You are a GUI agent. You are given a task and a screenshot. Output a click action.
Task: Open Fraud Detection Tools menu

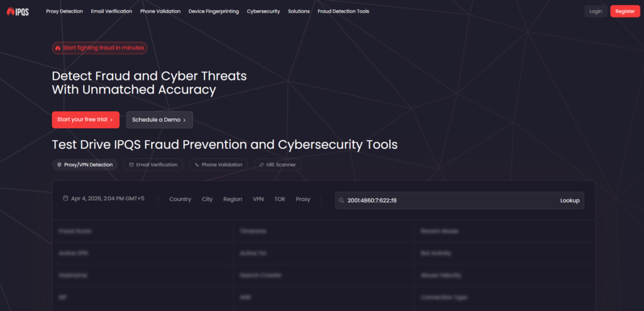point(343,11)
